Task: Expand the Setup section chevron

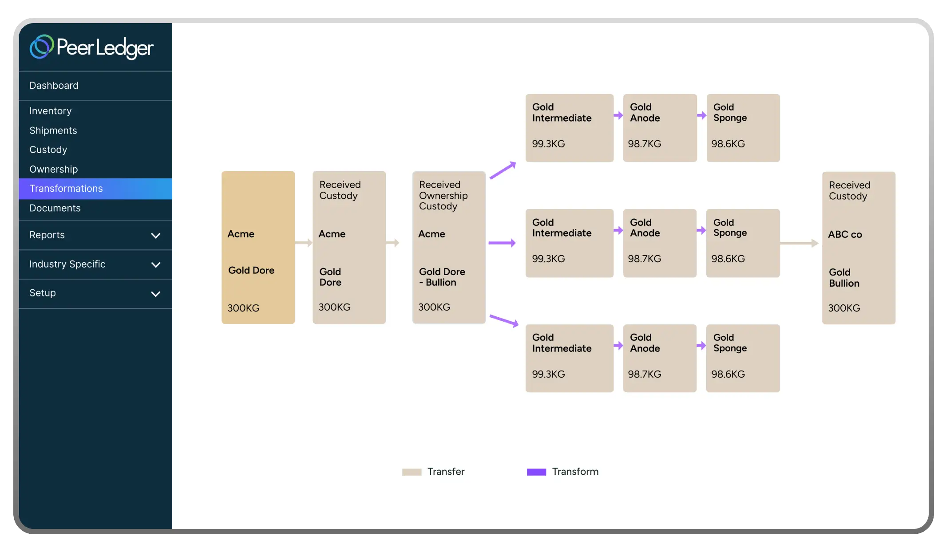Action: (155, 294)
